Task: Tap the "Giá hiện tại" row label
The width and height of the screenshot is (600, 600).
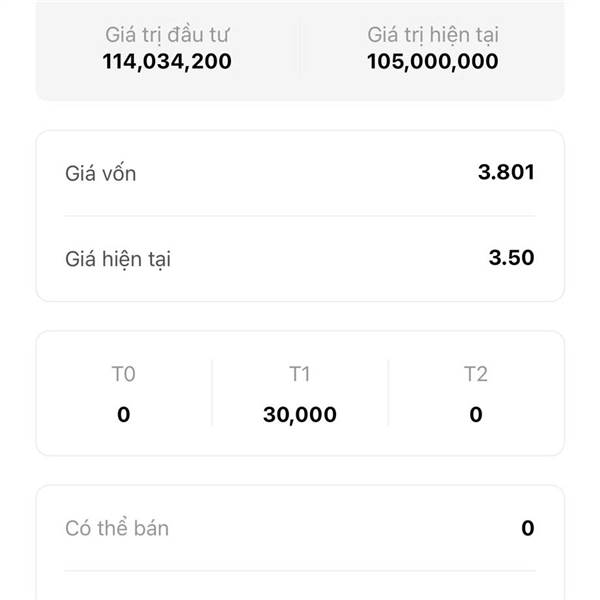Action: point(118,259)
